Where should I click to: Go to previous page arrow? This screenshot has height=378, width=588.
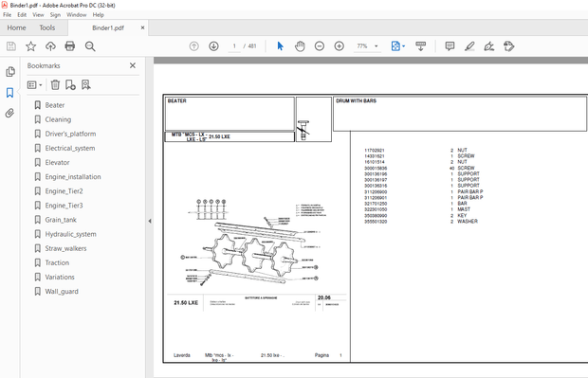pyautogui.click(x=193, y=46)
